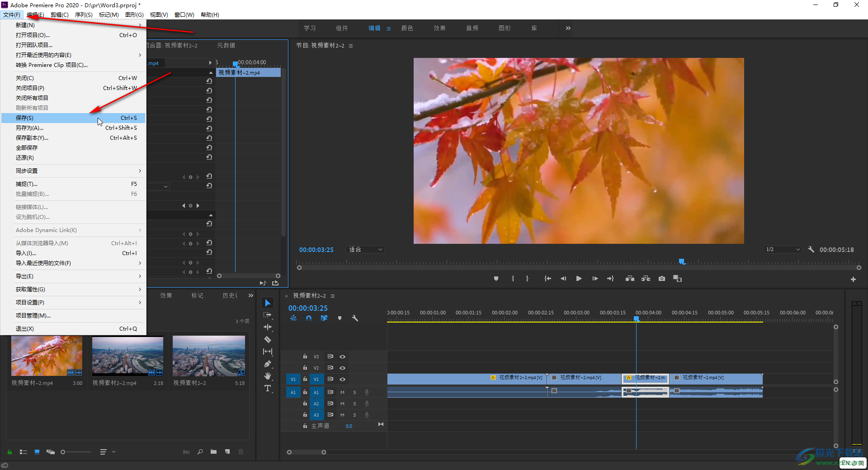This screenshot has height=470, width=868.
Task: Choose 另存为(A)... menu entry
Action: pos(73,128)
